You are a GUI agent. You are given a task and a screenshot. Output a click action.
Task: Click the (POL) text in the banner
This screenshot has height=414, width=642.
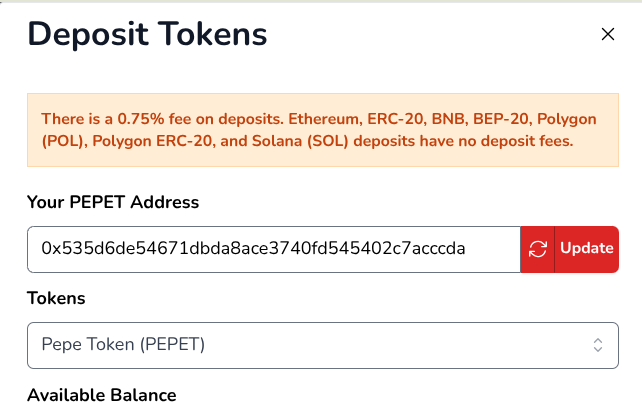coord(64,141)
